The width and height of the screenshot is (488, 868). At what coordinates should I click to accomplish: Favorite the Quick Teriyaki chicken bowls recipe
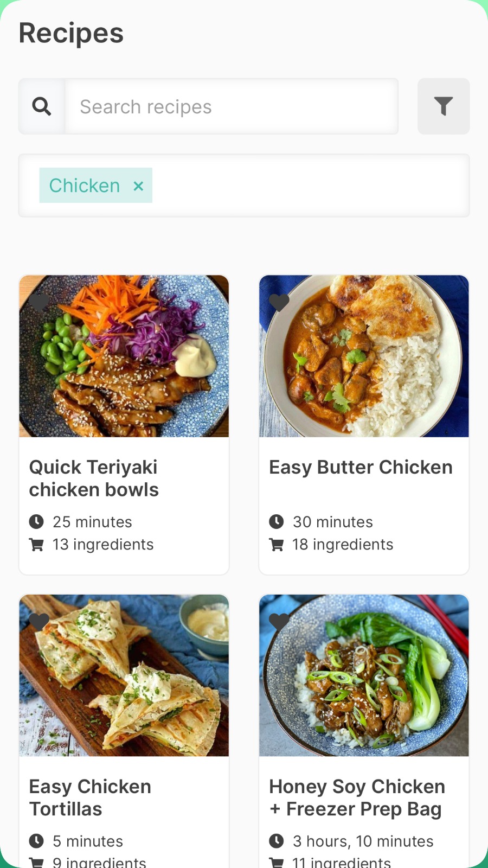coord(39,302)
